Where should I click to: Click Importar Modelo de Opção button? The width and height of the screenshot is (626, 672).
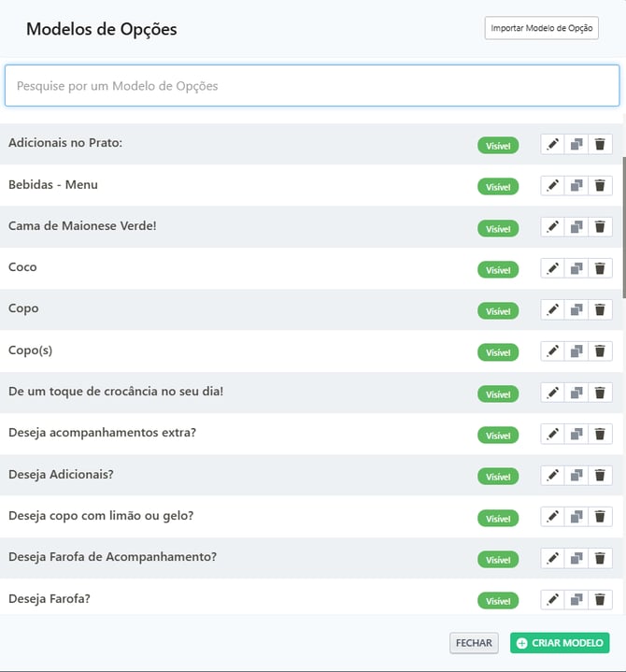[x=541, y=29]
